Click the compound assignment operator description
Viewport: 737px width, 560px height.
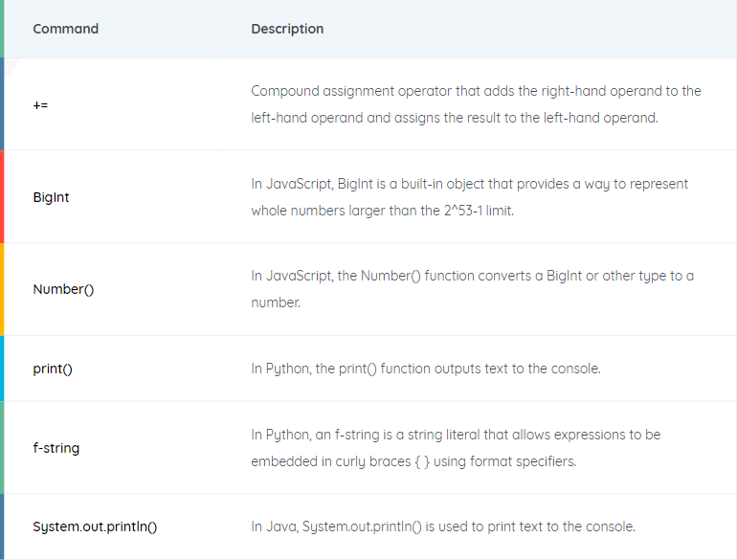(476, 104)
